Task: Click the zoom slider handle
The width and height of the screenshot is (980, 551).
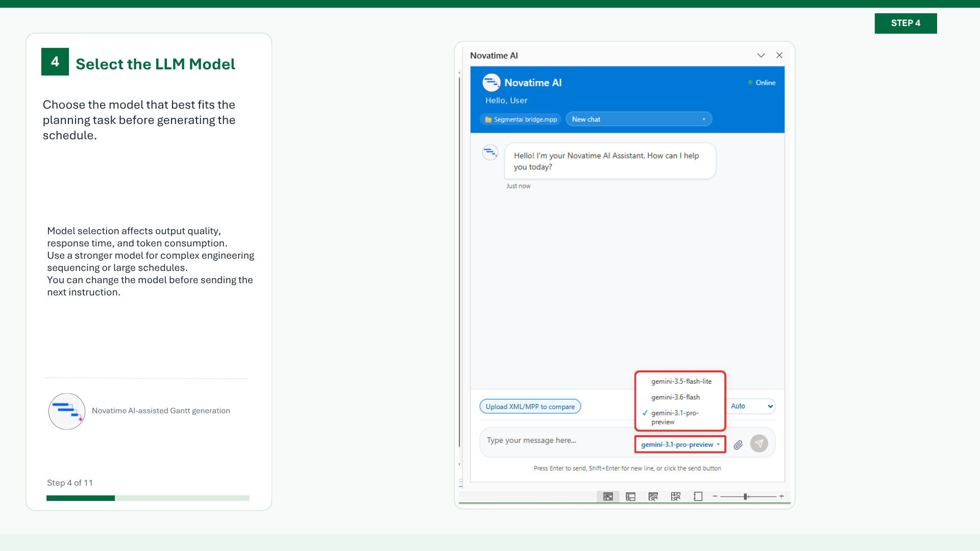Action: pos(745,496)
